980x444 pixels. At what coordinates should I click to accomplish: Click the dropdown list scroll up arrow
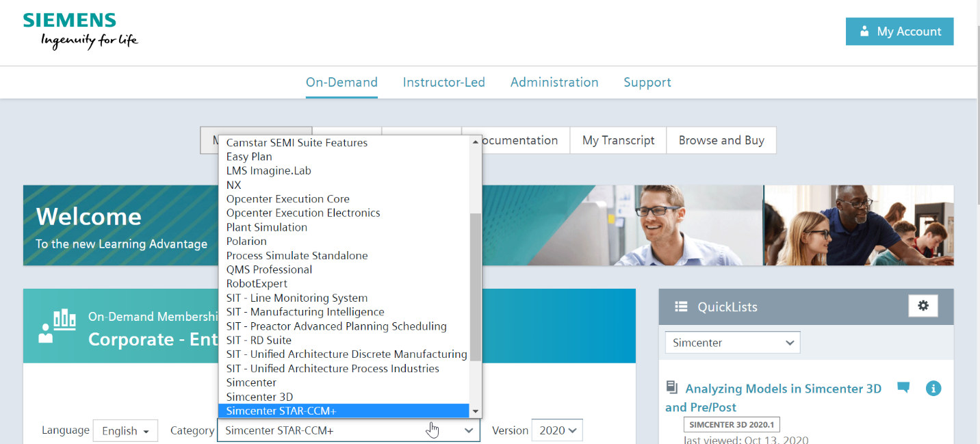tap(475, 142)
